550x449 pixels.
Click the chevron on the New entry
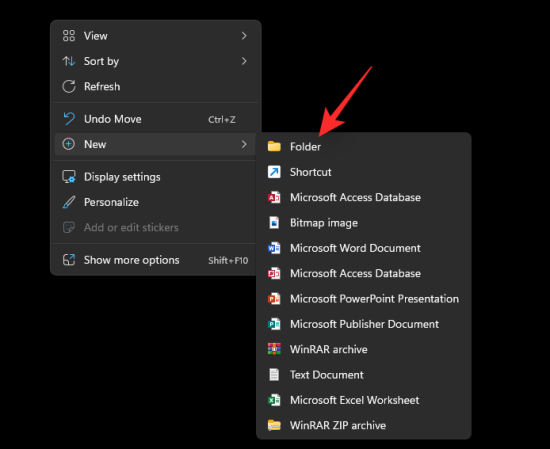244,144
